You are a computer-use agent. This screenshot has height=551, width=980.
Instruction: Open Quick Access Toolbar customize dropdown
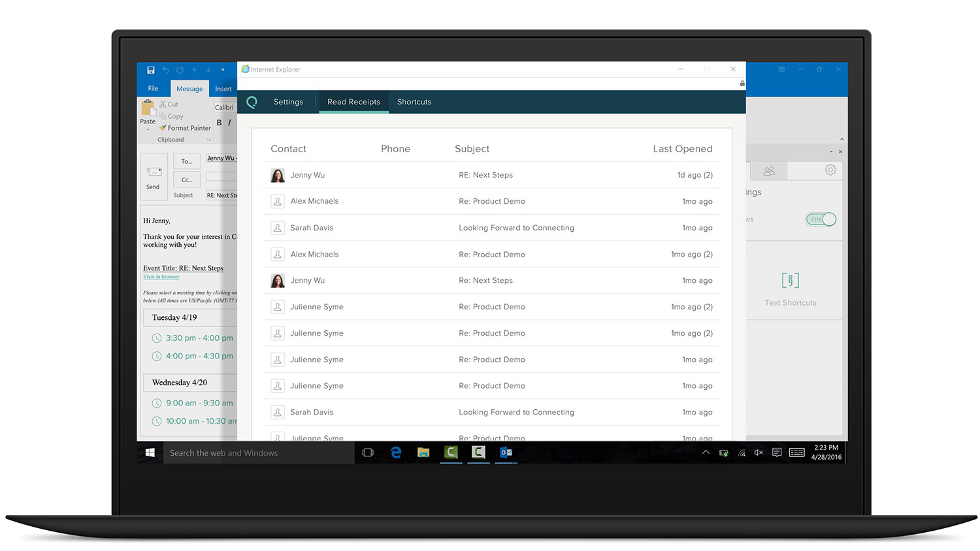pyautogui.click(x=223, y=70)
